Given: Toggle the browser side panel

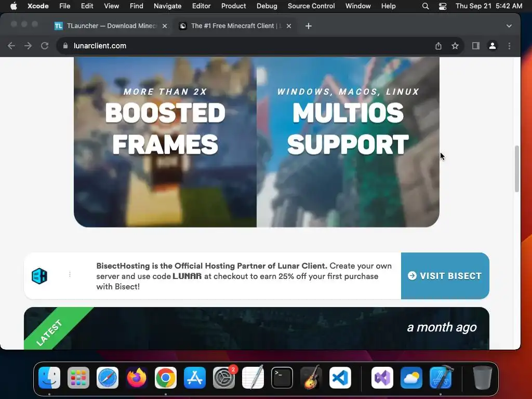Looking at the screenshot, I should click(x=476, y=46).
